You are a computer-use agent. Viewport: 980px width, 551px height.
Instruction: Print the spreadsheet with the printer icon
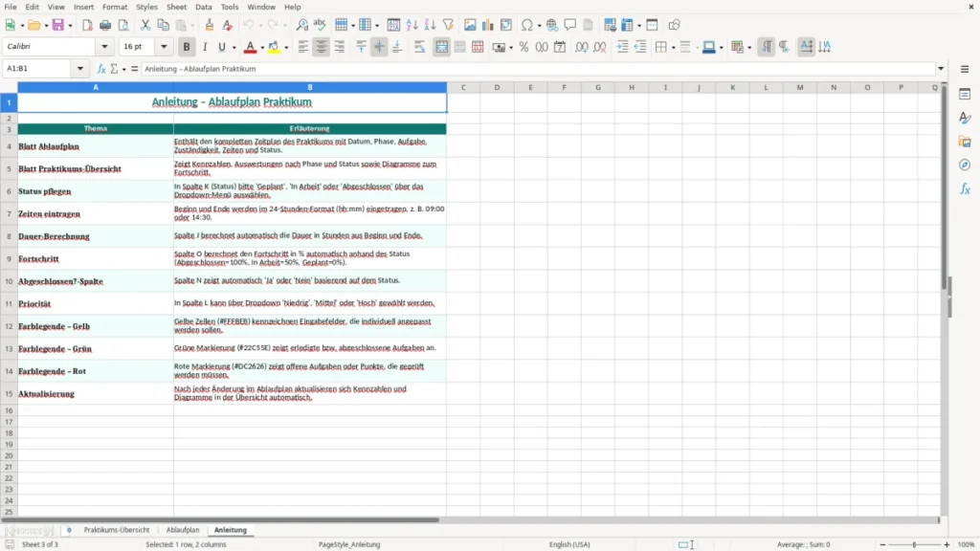(105, 25)
